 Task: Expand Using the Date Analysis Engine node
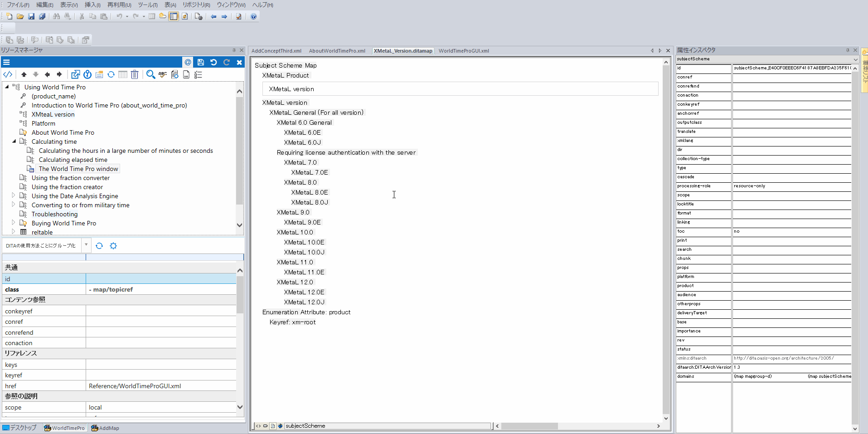(14, 195)
